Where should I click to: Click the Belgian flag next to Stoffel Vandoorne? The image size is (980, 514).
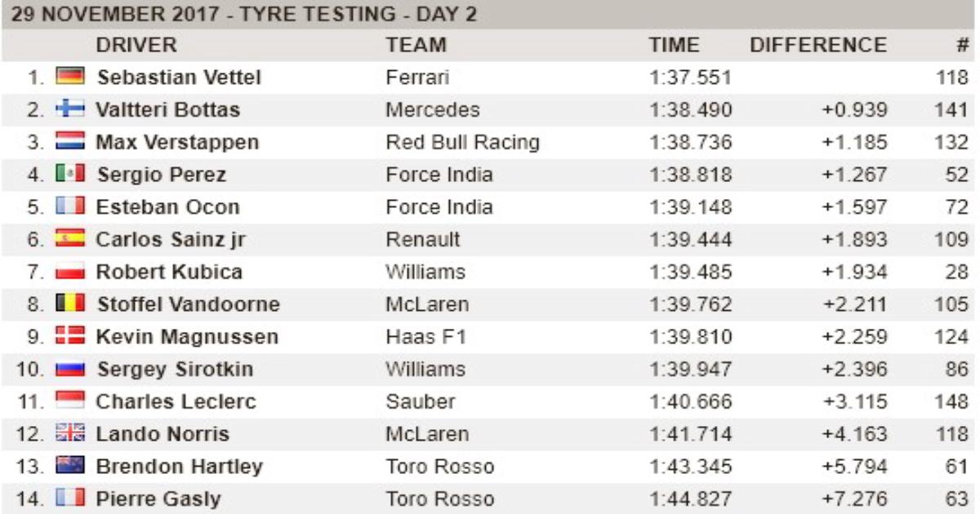tap(69, 304)
